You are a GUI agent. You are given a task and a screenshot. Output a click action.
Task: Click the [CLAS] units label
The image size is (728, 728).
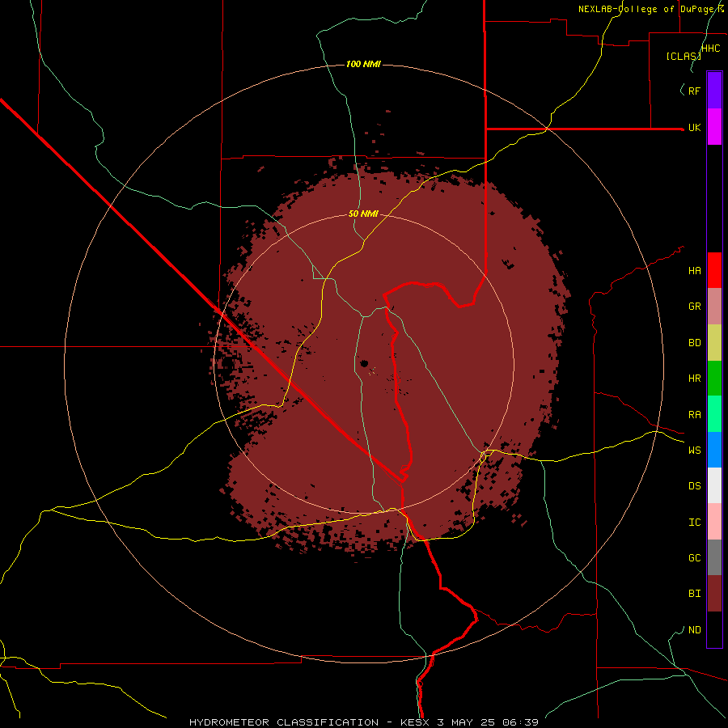[683, 57]
